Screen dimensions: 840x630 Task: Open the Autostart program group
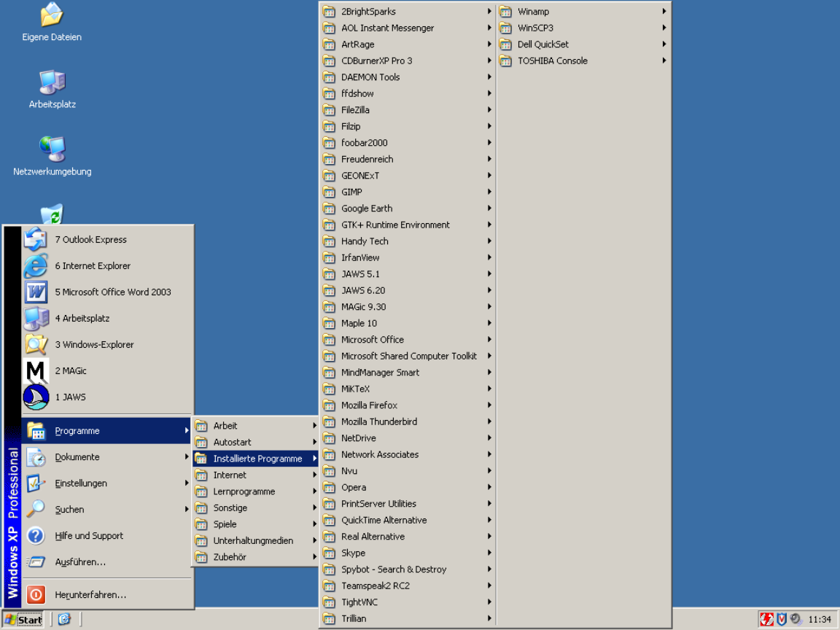coord(255,443)
